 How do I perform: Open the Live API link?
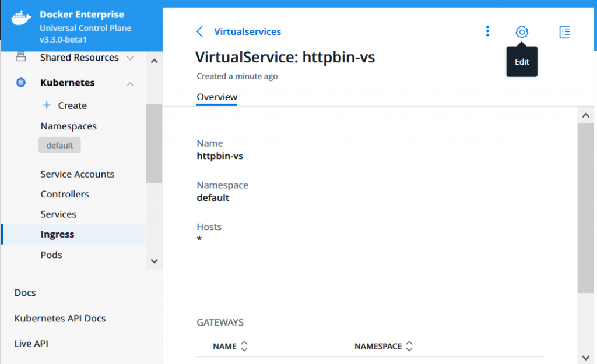(31, 344)
